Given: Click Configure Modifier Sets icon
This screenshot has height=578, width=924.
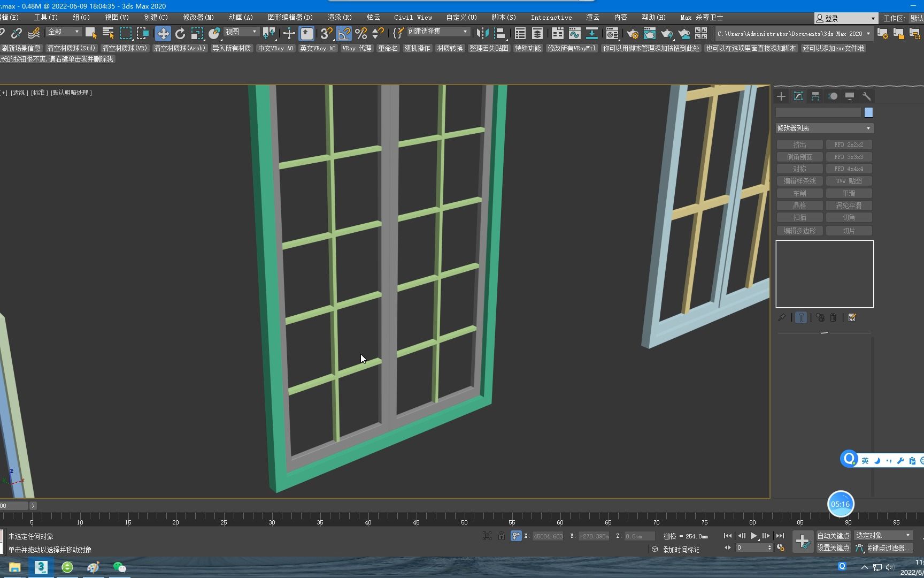Looking at the screenshot, I should coord(852,318).
